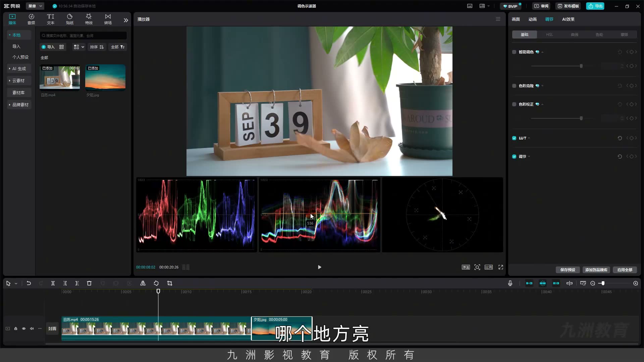Lock the main video track

tap(16, 328)
